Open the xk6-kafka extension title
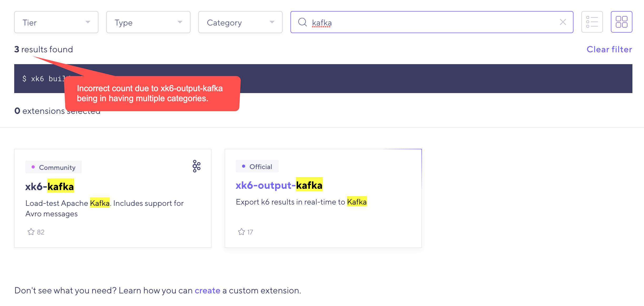 [50, 186]
